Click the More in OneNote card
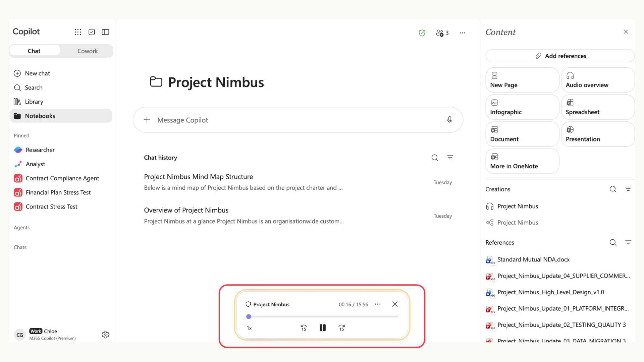Screen dimensions: 644x362 [522, 161]
